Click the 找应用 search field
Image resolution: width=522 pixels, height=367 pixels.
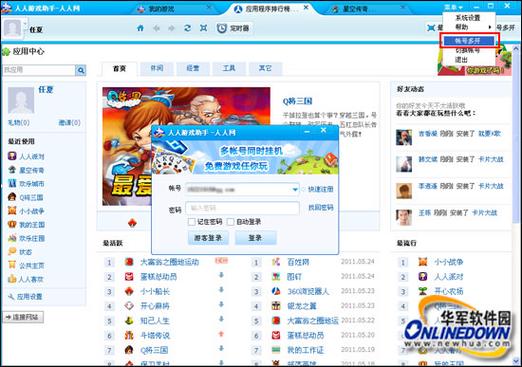tap(39, 70)
